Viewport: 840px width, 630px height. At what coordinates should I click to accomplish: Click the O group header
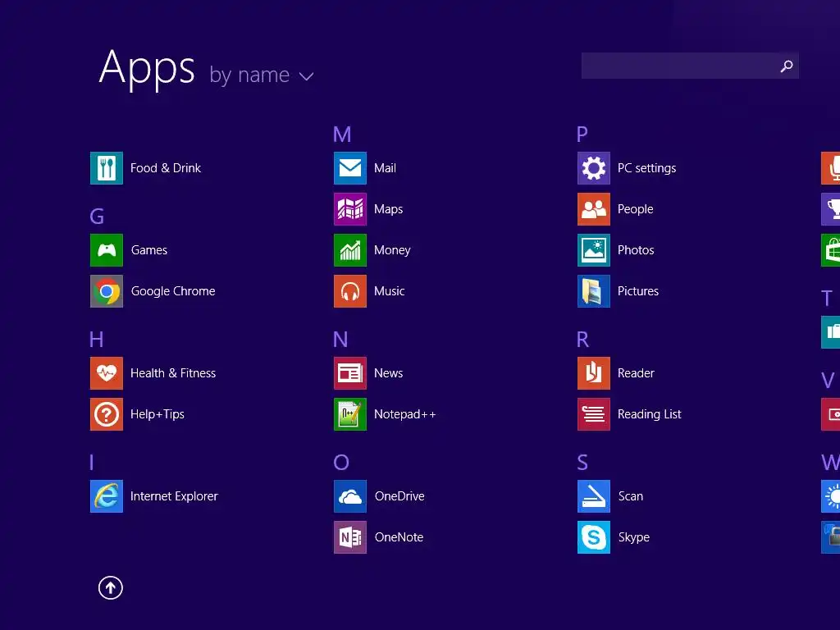(x=341, y=462)
